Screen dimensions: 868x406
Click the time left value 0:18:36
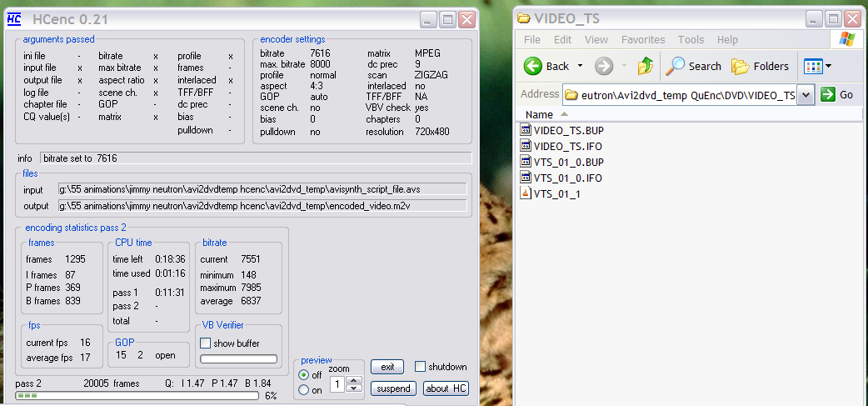tap(170, 259)
